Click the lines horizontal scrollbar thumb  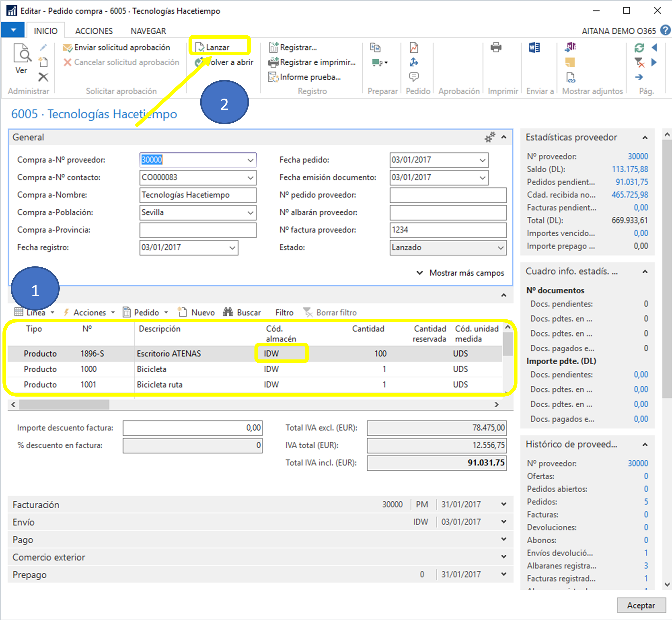click(x=64, y=405)
